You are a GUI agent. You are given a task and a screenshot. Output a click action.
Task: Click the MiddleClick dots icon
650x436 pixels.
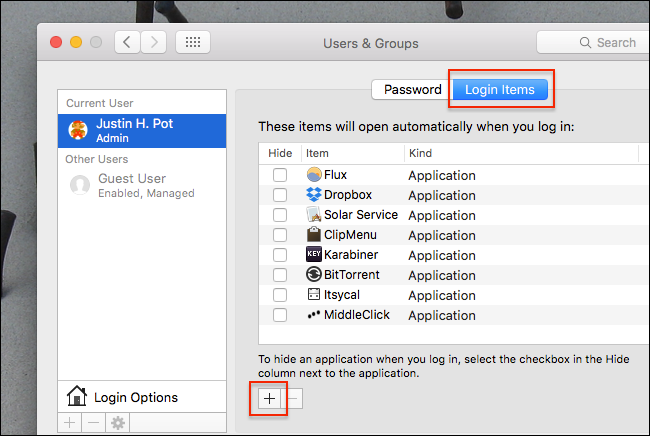pos(314,315)
